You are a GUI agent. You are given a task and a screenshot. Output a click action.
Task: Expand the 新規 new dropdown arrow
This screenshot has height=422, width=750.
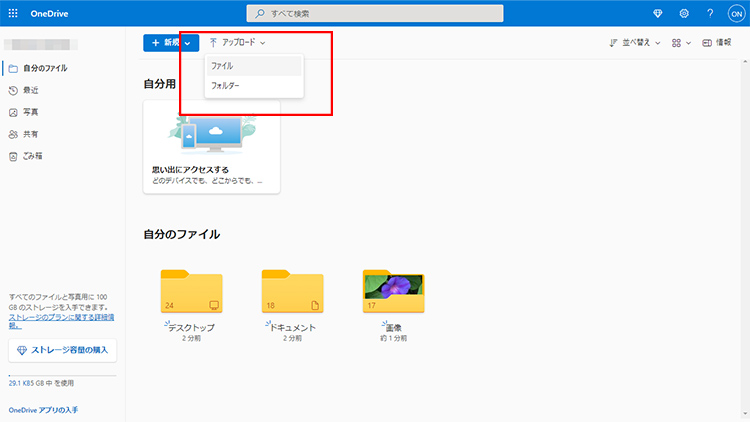click(188, 43)
